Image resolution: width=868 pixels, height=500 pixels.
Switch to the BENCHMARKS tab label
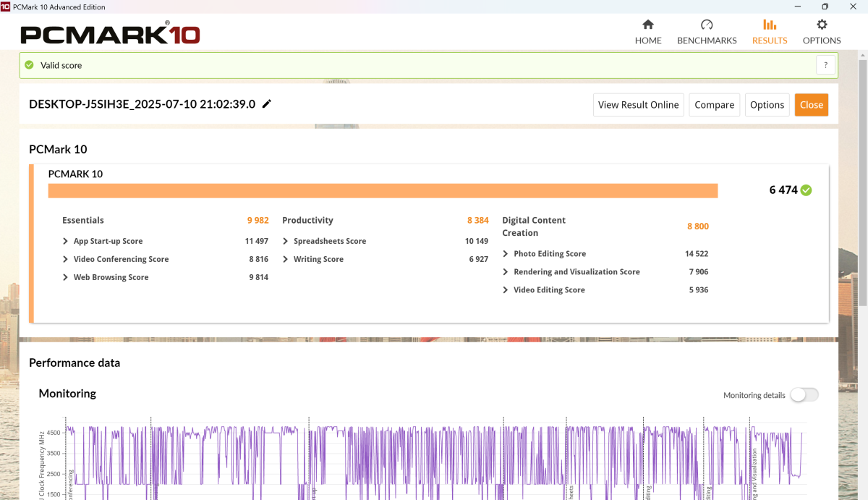click(707, 41)
